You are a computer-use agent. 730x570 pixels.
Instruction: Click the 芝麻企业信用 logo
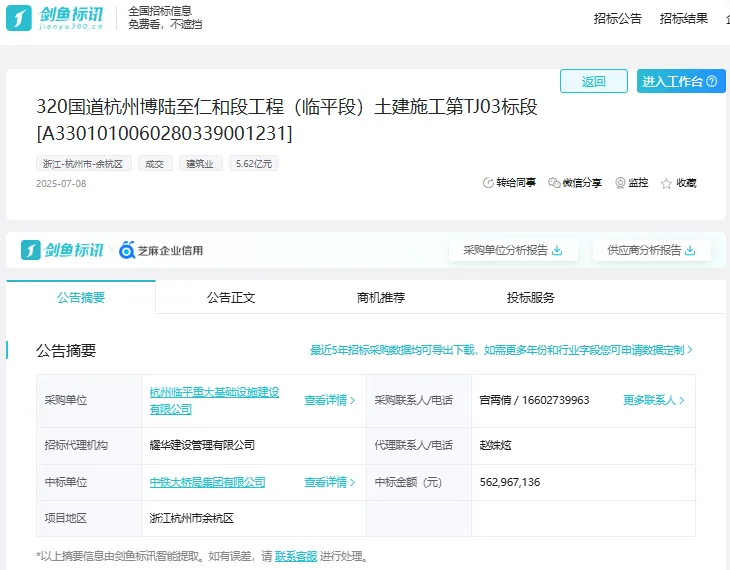pos(161,250)
